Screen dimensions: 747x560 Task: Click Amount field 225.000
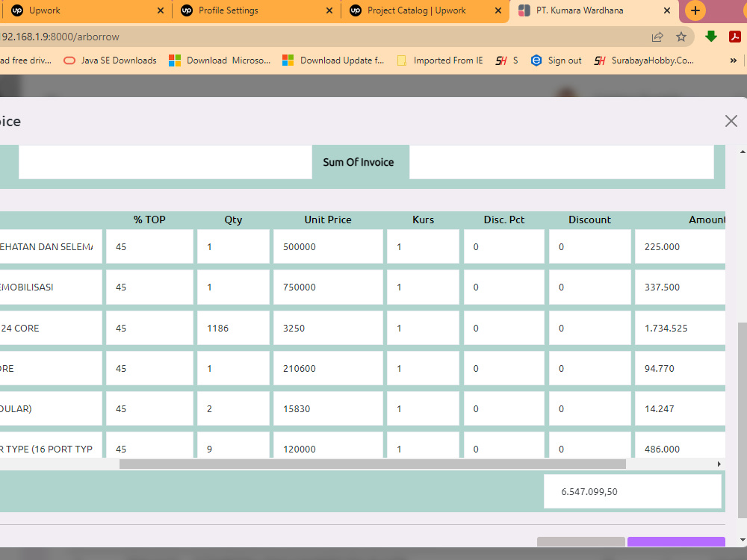(681, 246)
